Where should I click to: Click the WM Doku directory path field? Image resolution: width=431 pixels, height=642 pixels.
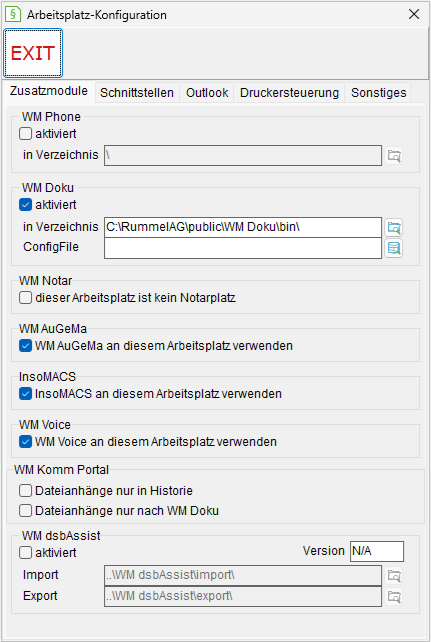(243, 227)
